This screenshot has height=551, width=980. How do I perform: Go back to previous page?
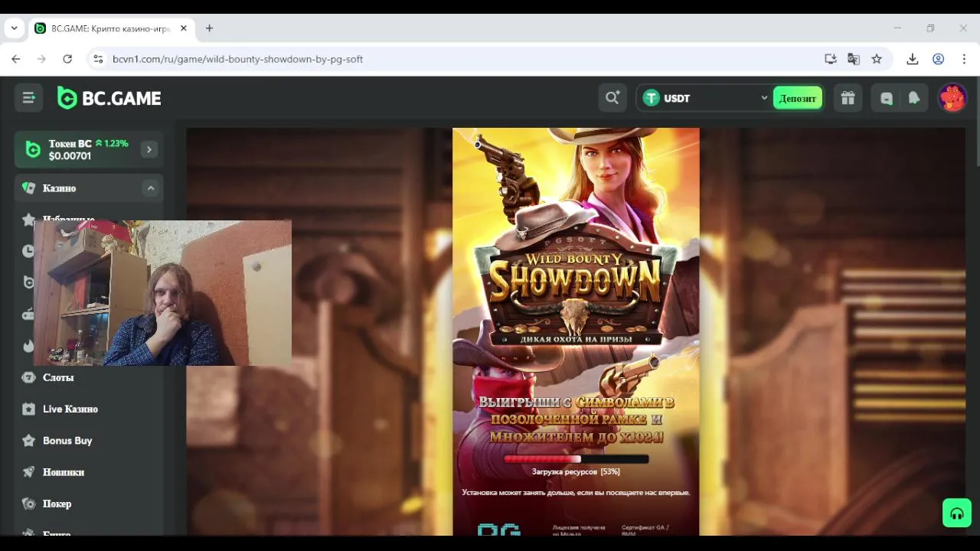(x=16, y=59)
